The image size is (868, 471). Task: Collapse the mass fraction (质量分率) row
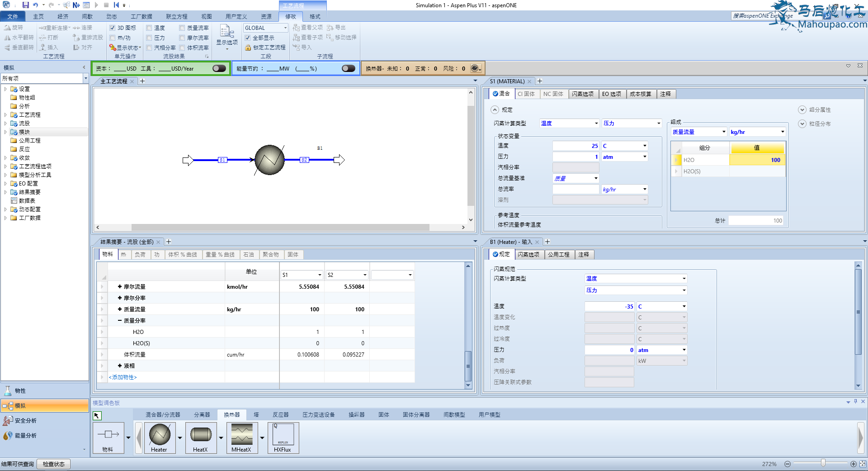pyautogui.click(x=120, y=320)
